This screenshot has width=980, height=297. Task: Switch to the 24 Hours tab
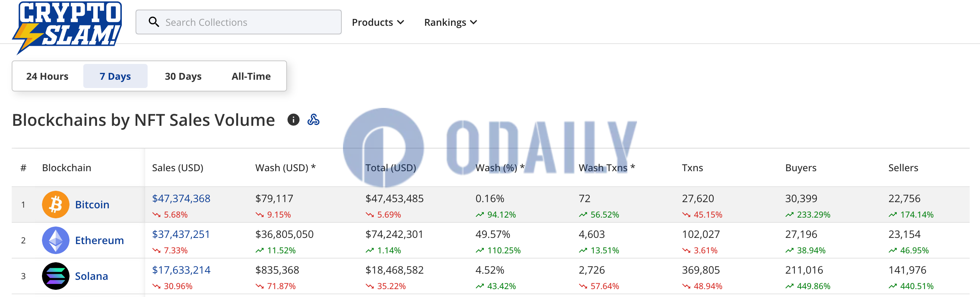point(47,76)
